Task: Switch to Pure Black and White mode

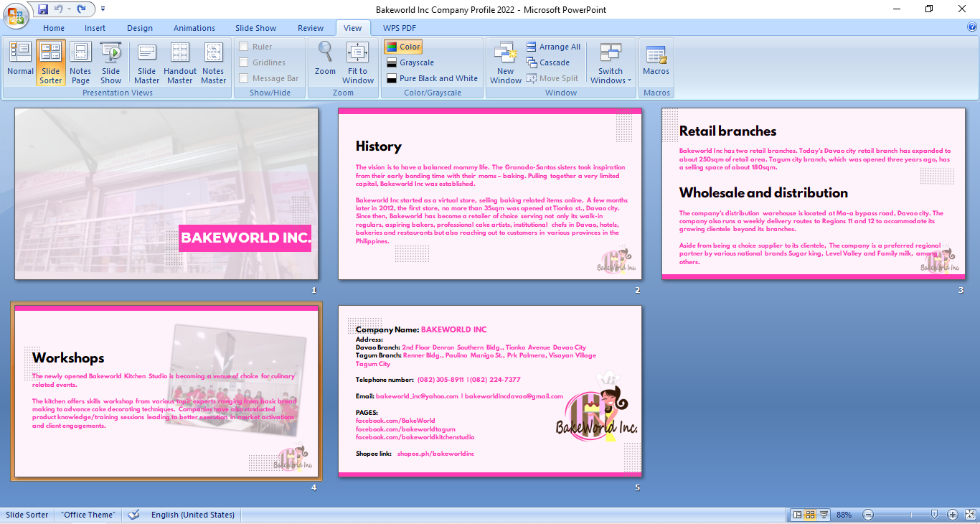Action: coord(432,78)
